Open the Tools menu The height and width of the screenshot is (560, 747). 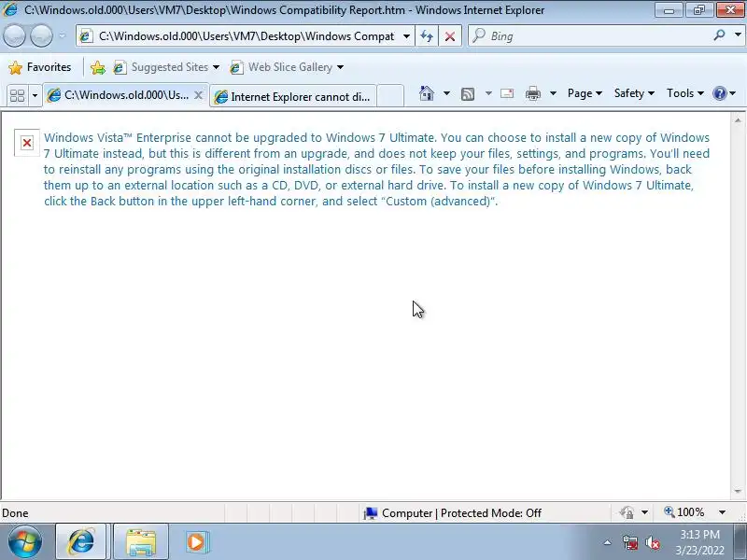(x=685, y=93)
